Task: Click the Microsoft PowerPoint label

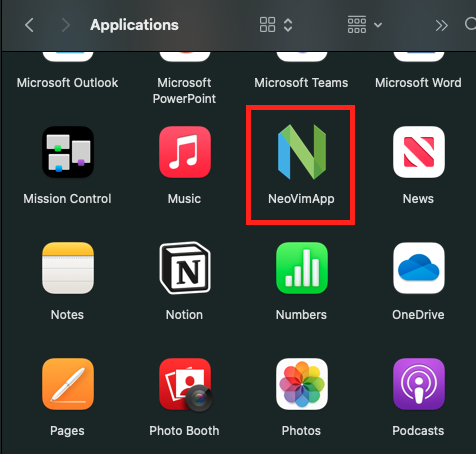Action: point(184,90)
